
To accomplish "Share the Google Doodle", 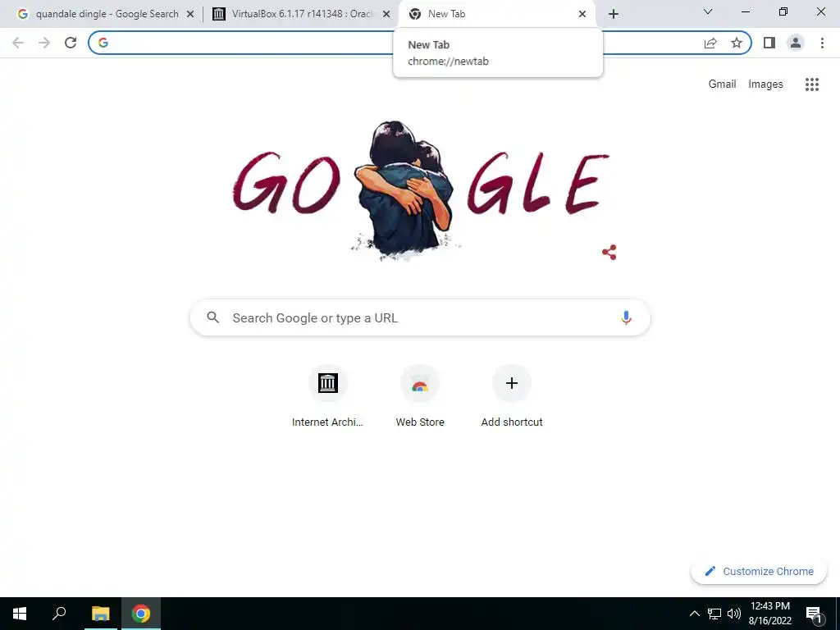I will click(609, 253).
